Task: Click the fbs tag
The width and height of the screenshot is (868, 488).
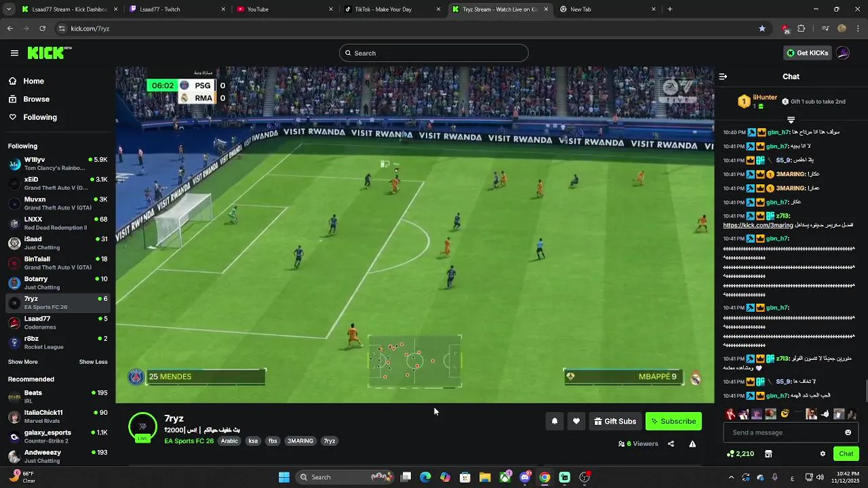Action: click(x=273, y=441)
